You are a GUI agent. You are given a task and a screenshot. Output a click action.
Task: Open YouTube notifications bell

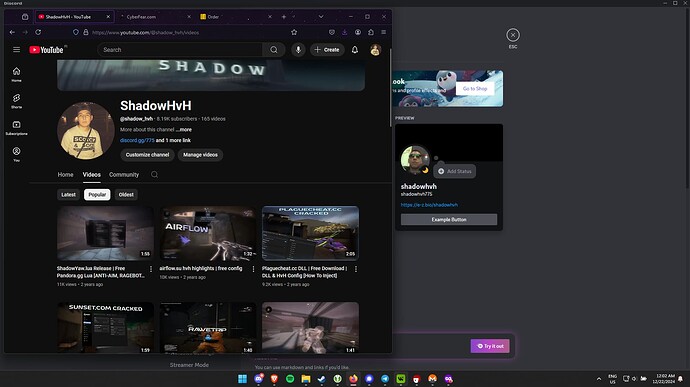[355, 50]
